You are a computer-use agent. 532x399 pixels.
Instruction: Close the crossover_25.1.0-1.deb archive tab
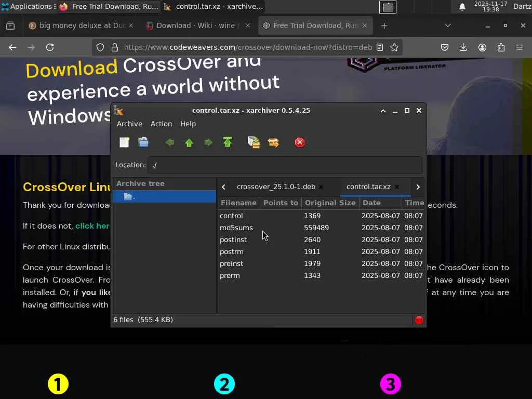point(321,187)
